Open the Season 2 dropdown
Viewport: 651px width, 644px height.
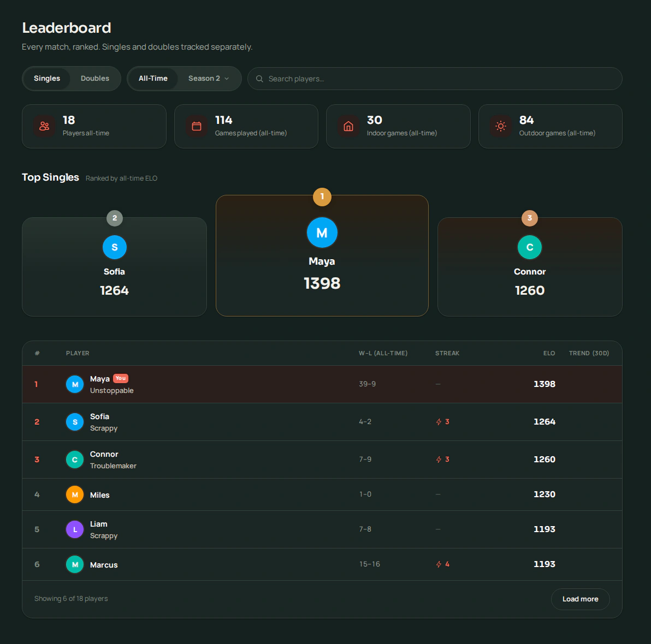point(209,79)
